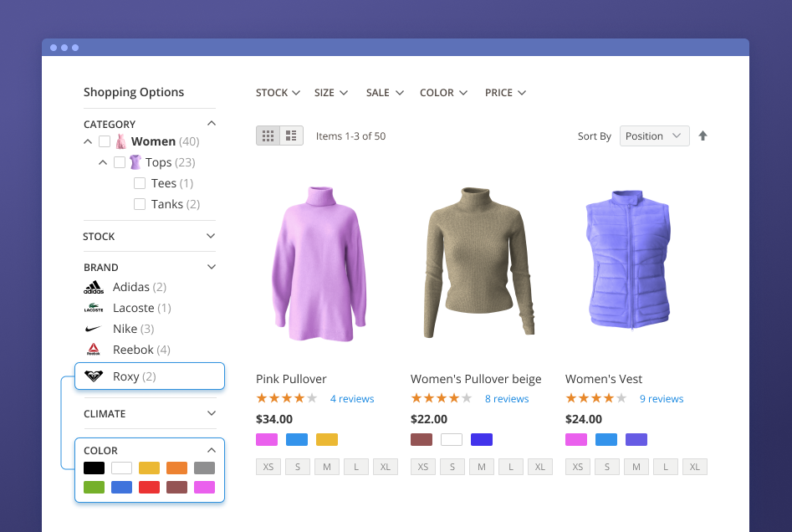
Task: Select the Adidas brand logo
Action: coord(94,288)
